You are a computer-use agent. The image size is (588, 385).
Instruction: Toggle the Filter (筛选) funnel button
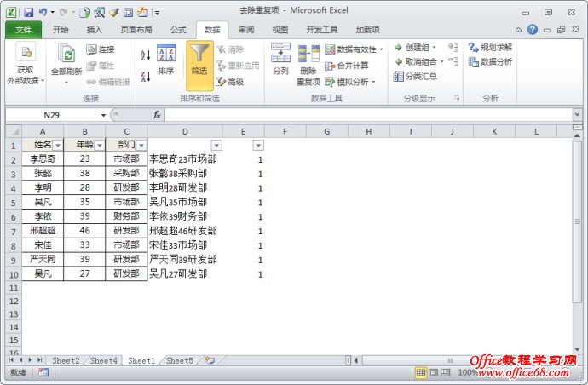point(199,66)
